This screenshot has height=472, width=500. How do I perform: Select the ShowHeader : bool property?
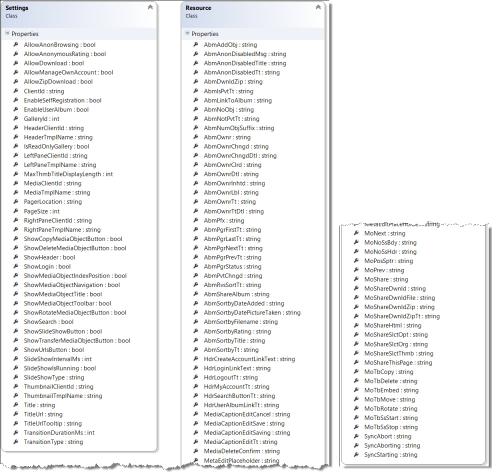[x=49, y=257]
